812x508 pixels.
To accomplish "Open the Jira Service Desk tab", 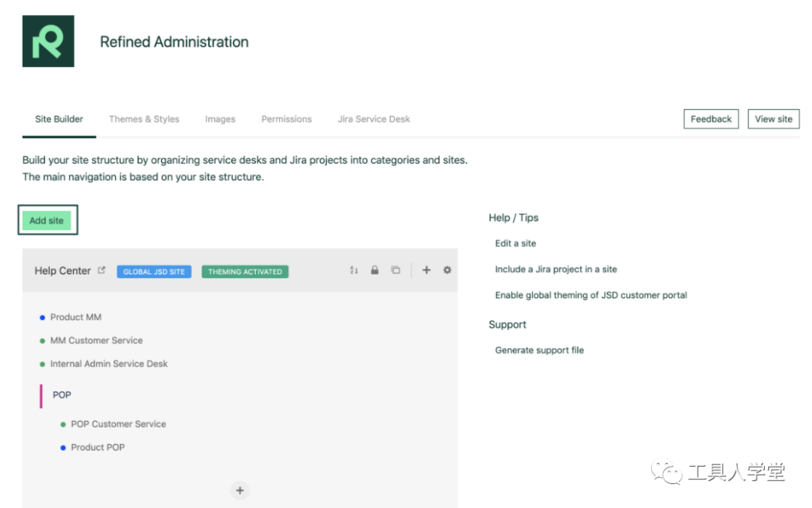I will [374, 119].
